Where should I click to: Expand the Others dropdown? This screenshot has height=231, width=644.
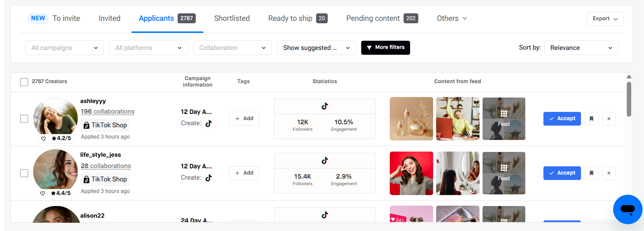(452, 18)
